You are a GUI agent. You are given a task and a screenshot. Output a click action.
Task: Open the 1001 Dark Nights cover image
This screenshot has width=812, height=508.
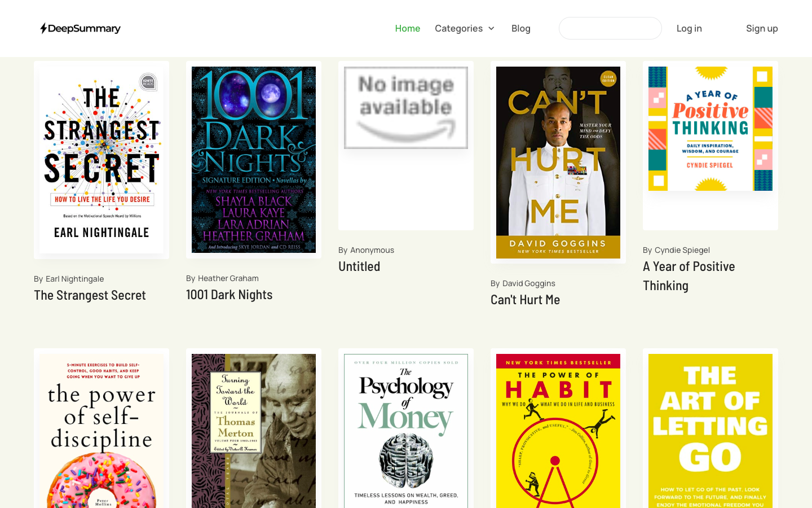tap(254, 160)
